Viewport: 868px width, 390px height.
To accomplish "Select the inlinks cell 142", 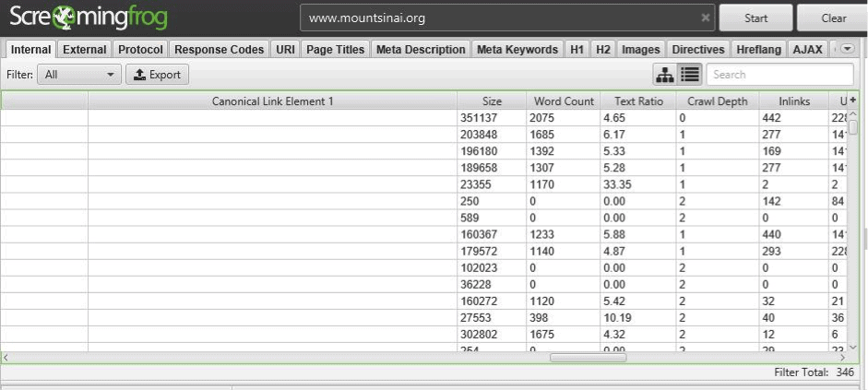I will pos(794,201).
